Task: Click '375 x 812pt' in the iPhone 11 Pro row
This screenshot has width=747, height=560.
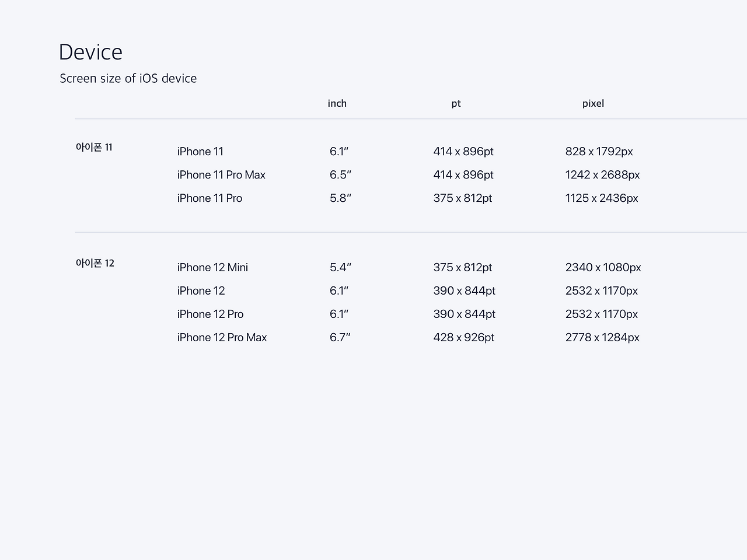Action: pos(463,198)
